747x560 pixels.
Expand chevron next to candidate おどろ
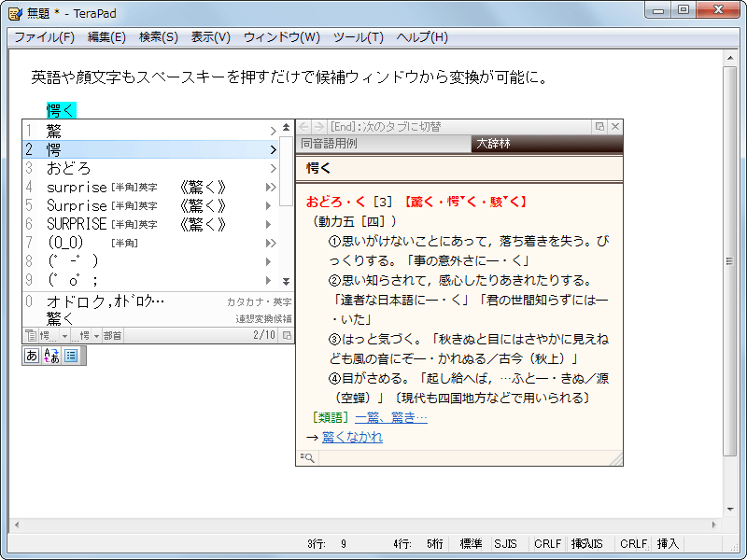click(x=273, y=168)
